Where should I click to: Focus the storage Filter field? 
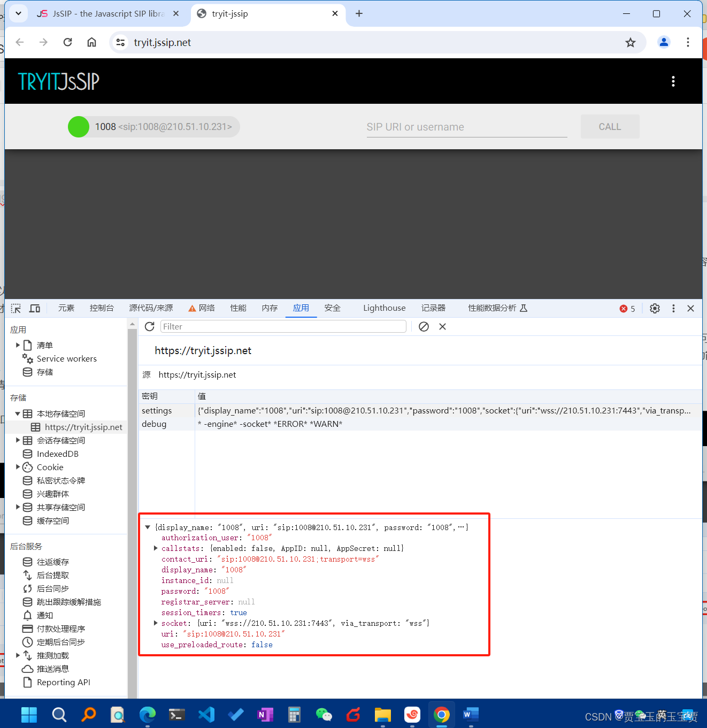[283, 326]
